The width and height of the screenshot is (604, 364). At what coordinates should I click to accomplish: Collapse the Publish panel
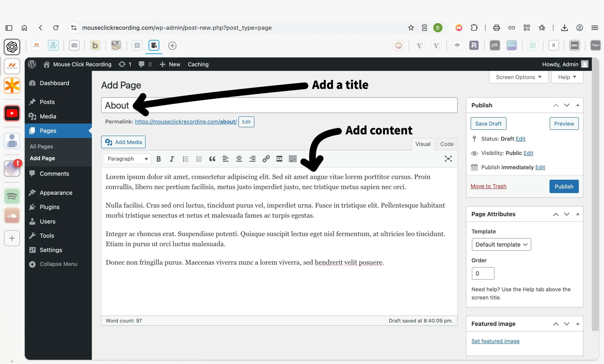[x=578, y=105]
